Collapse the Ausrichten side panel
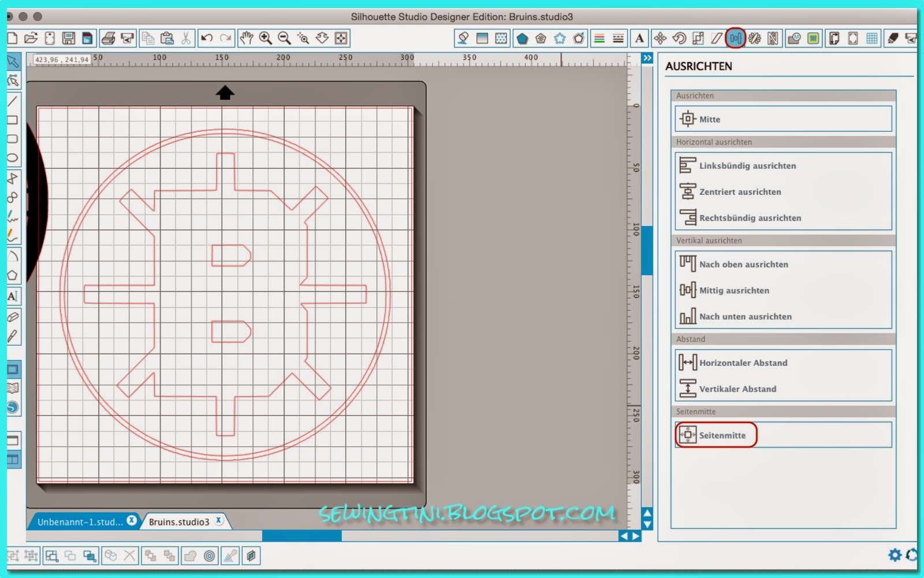 point(647,58)
